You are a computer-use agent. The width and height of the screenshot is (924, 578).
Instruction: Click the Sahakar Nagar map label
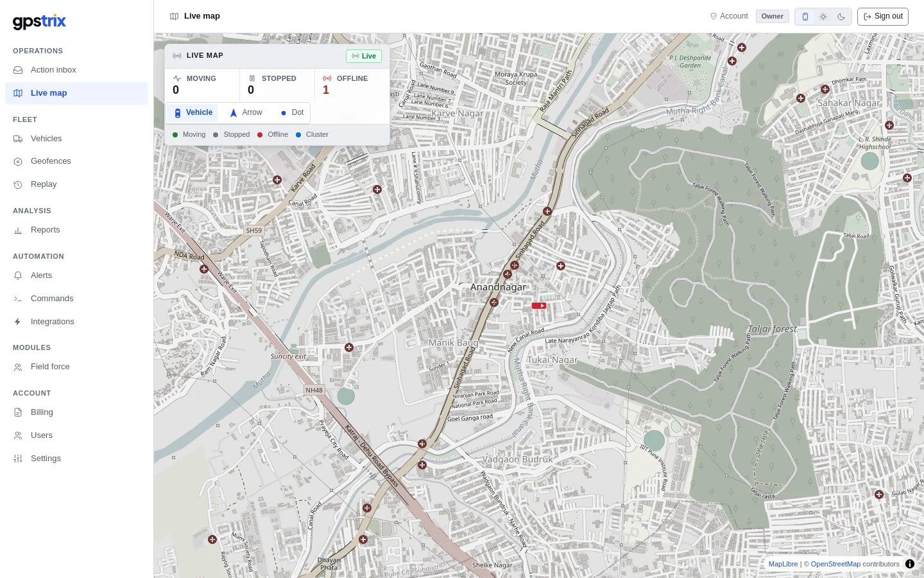point(849,103)
